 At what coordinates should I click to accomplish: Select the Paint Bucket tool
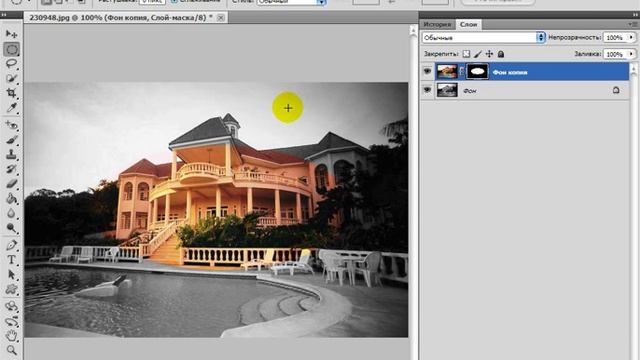[x=11, y=198]
